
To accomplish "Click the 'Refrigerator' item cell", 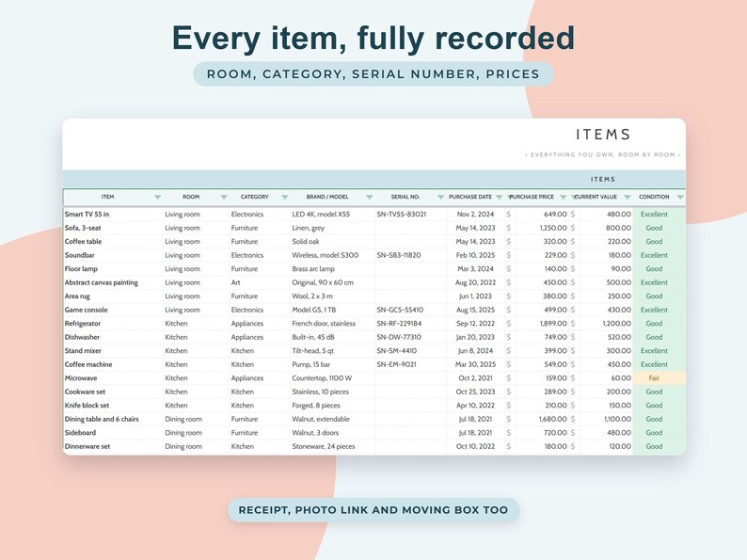I will pyautogui.click(x=113, y=324).
